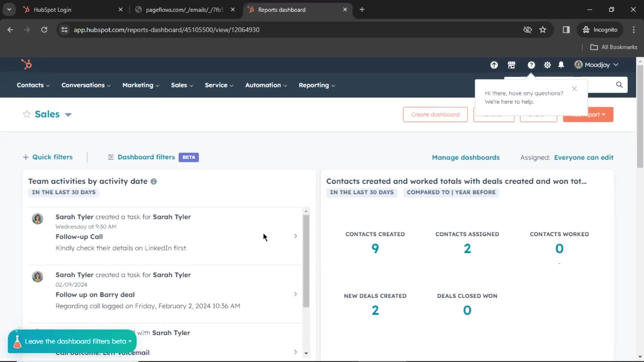Close the help chat popup
The height and width of the screenshot is (362, 644).
tap(574, 88)
